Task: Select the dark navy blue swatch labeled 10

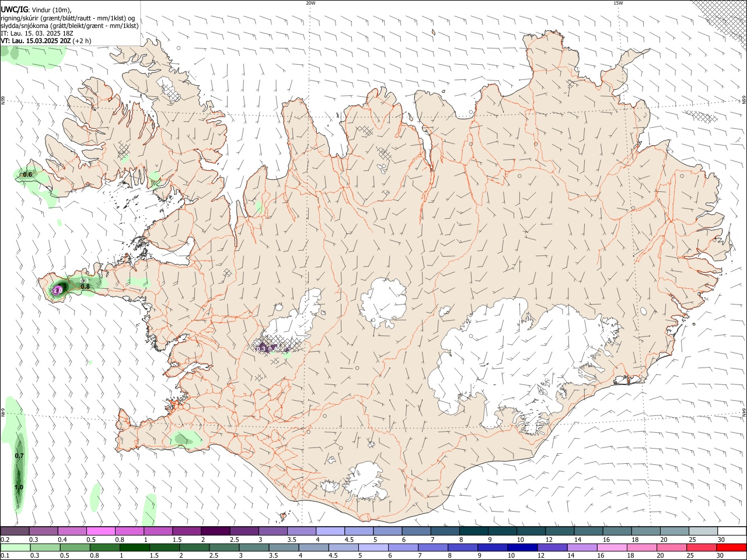Action: (522, 547)
